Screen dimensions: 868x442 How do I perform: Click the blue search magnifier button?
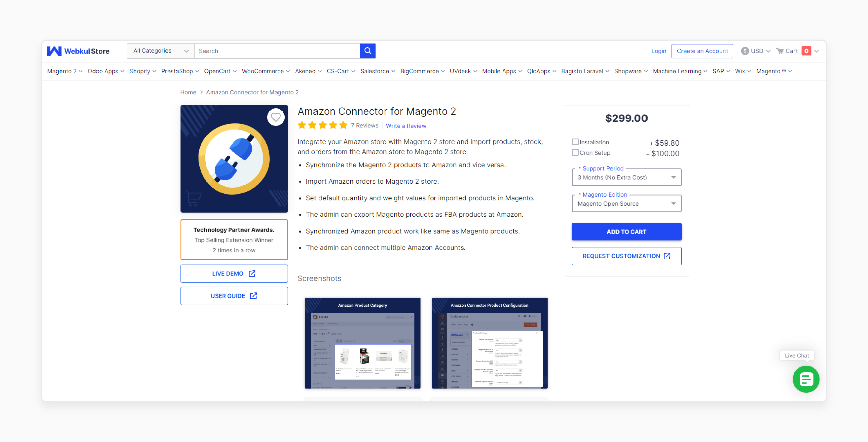coord(368,51)
